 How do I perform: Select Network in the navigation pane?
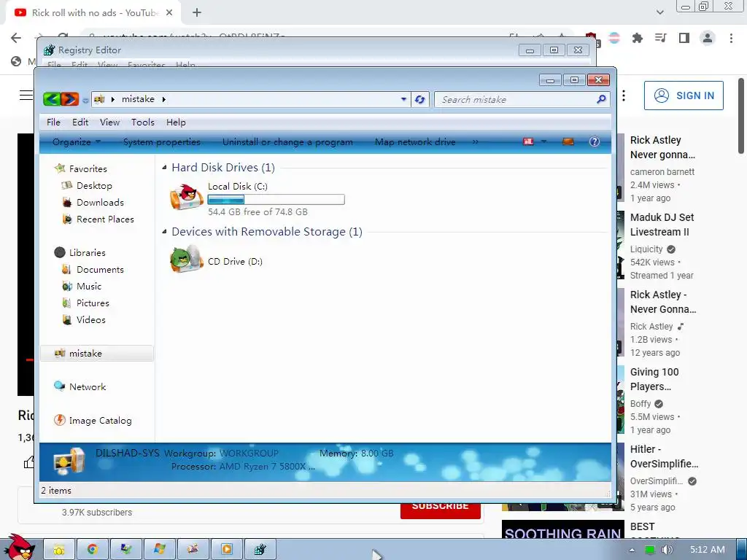(x=88, y=386)
